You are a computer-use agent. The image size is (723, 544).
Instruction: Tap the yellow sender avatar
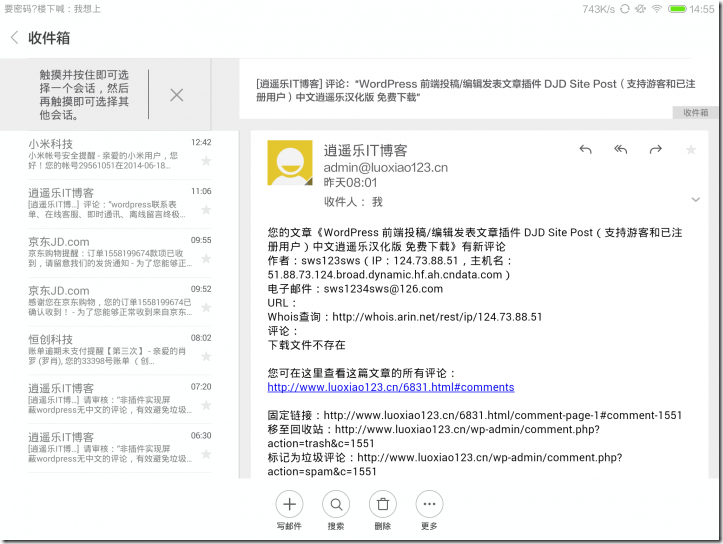[x=290, y=163]
